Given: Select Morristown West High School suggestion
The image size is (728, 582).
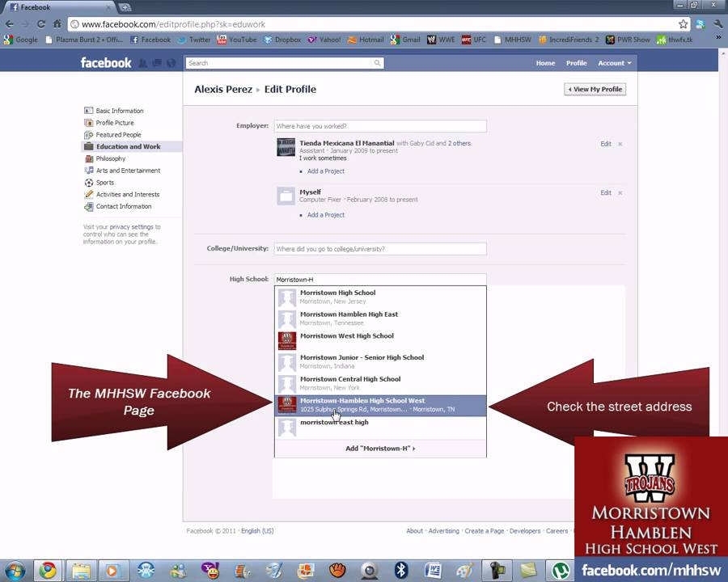Looking at the screenshot, I should coord(380,340).
